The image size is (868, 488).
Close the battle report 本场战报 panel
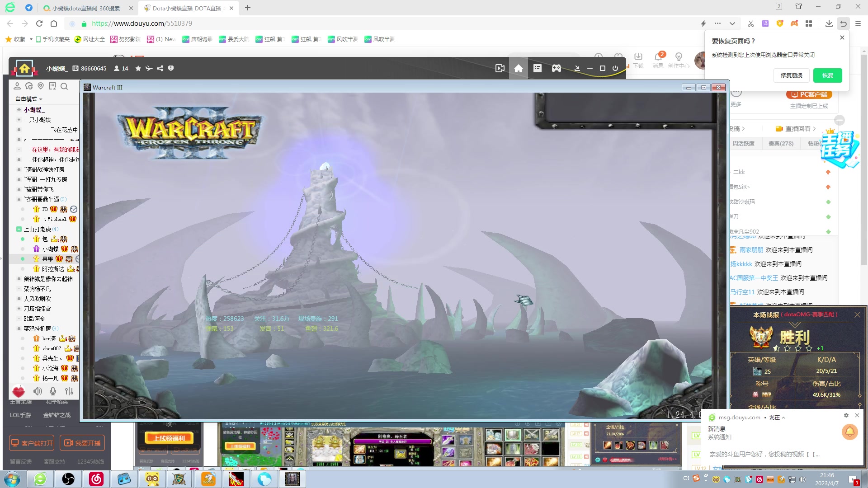857,314
